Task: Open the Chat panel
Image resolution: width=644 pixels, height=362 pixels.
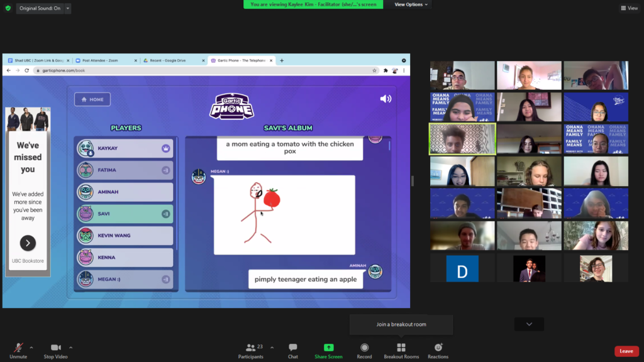Action: 293,351
